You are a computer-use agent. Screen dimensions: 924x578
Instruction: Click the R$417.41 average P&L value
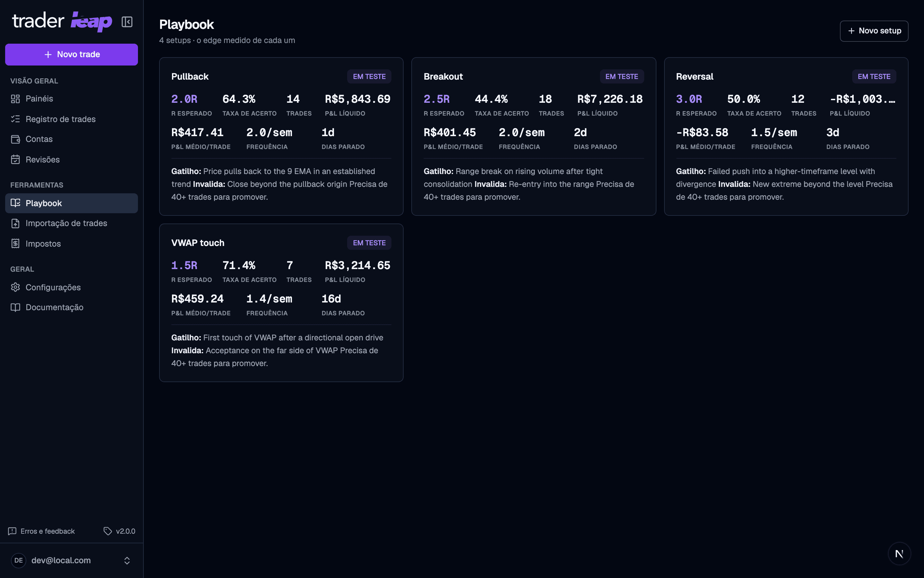pos(197,132)
